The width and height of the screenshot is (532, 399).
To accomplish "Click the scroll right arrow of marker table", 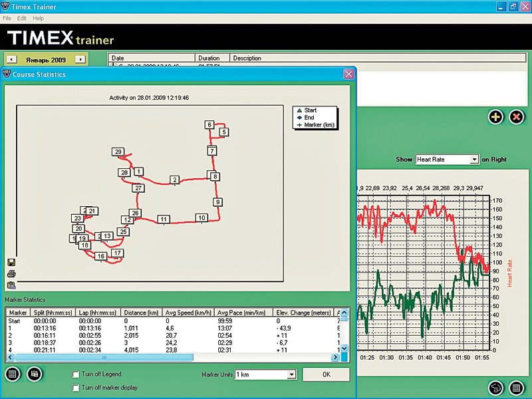I will [x=335, y=357].
